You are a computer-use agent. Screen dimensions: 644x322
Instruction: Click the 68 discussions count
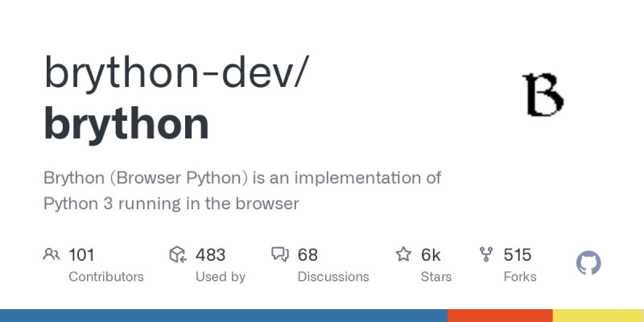[x=308, y=255]
